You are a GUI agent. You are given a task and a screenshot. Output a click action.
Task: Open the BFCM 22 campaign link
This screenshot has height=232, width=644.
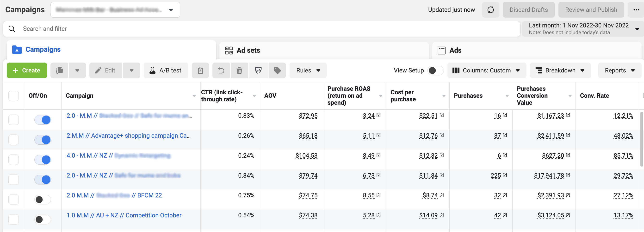click(149, 195)
